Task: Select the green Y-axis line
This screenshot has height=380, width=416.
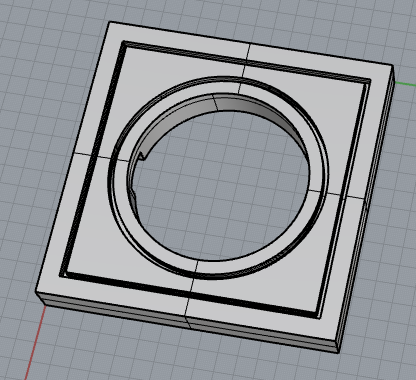Action: click(x=405, y=84)
